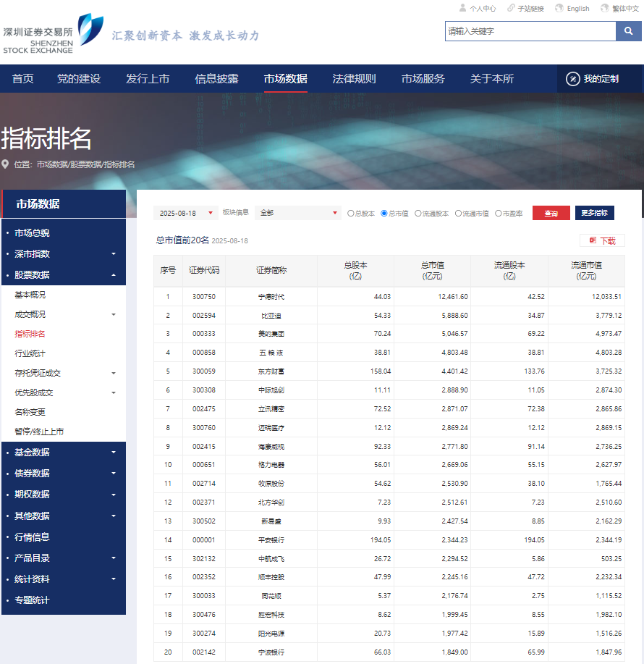The height and width of the screenshot is (664, 644).
Task: Click the keyword search input field
Action: (x=530, y=31)
